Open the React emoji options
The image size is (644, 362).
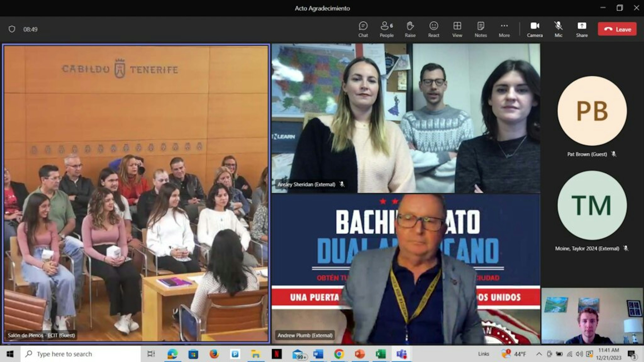(434, 29)
